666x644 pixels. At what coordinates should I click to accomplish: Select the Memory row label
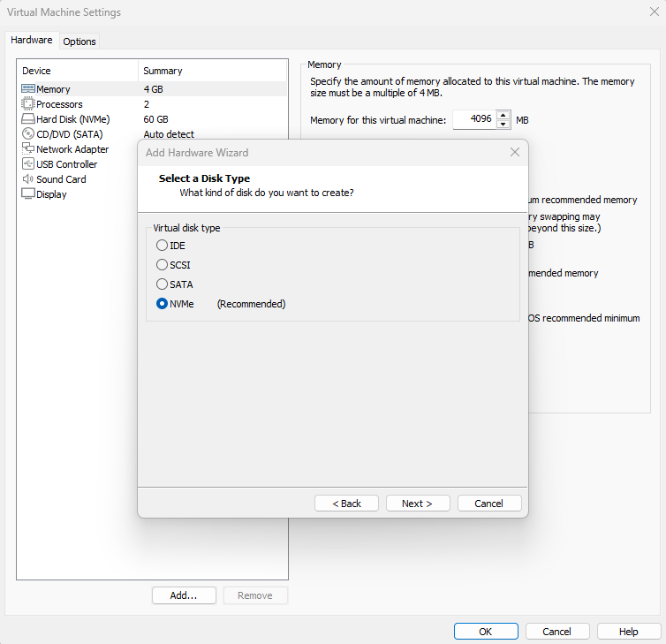point(53,89)
